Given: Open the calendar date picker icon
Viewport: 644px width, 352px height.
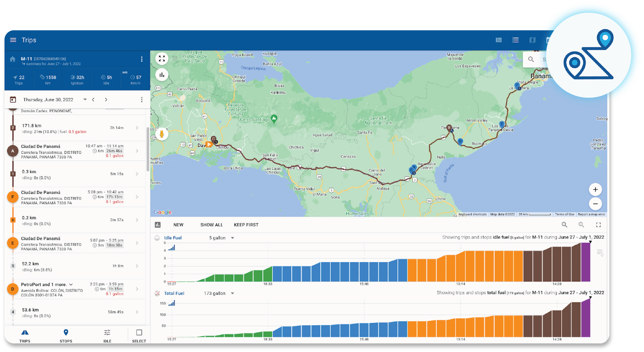Looking at the screenshot, I should click(x=13, y=100).
